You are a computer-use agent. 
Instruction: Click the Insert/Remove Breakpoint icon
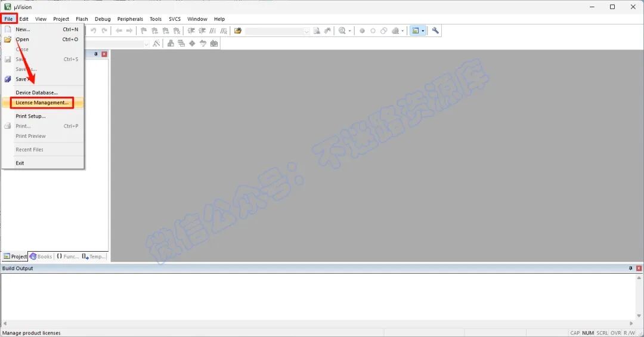362,31
